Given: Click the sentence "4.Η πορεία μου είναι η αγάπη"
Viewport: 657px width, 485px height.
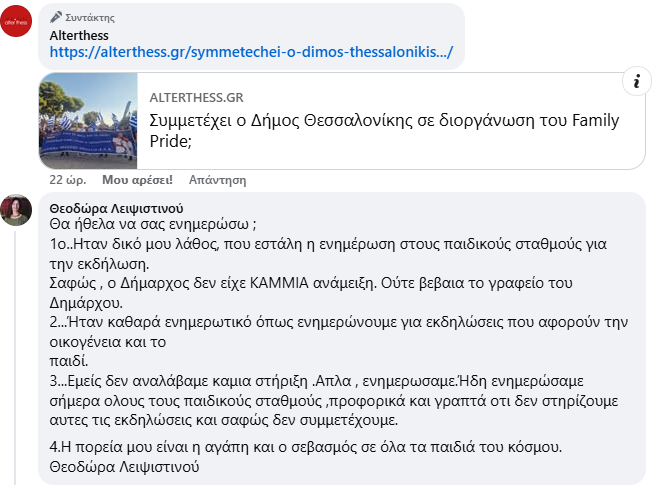Looking at the screenshot, I should click(x=313, y=446).
